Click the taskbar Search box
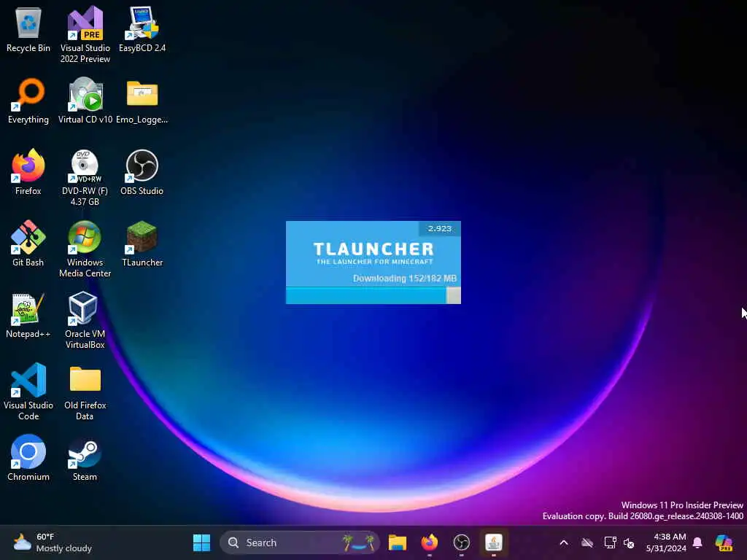Viewport: 747px width, 560px height. (x=299, y=542)
